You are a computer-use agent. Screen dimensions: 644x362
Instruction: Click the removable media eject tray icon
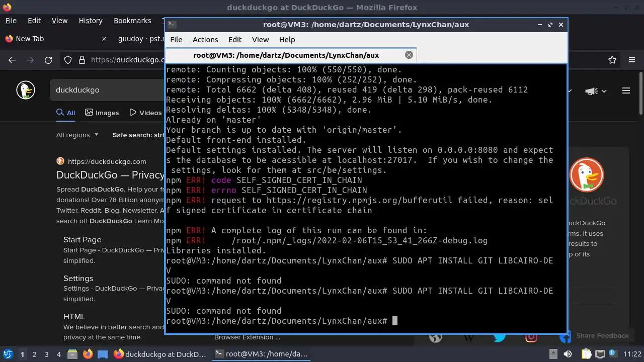pos(553,354)
